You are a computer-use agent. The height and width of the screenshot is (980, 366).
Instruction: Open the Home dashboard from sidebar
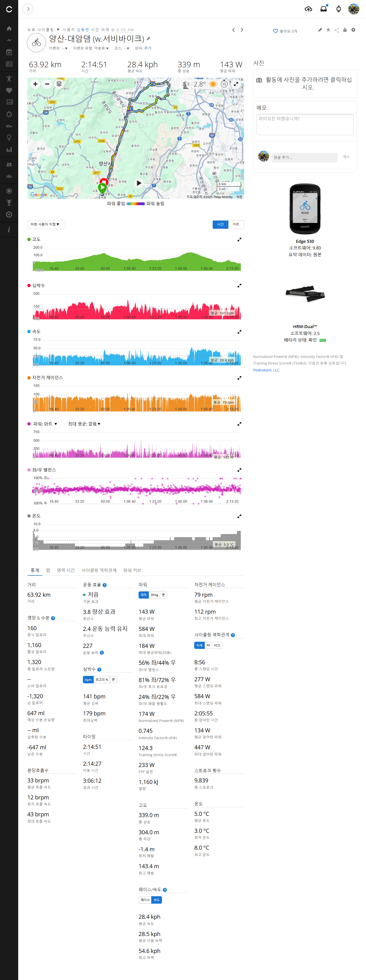(9, 29)
